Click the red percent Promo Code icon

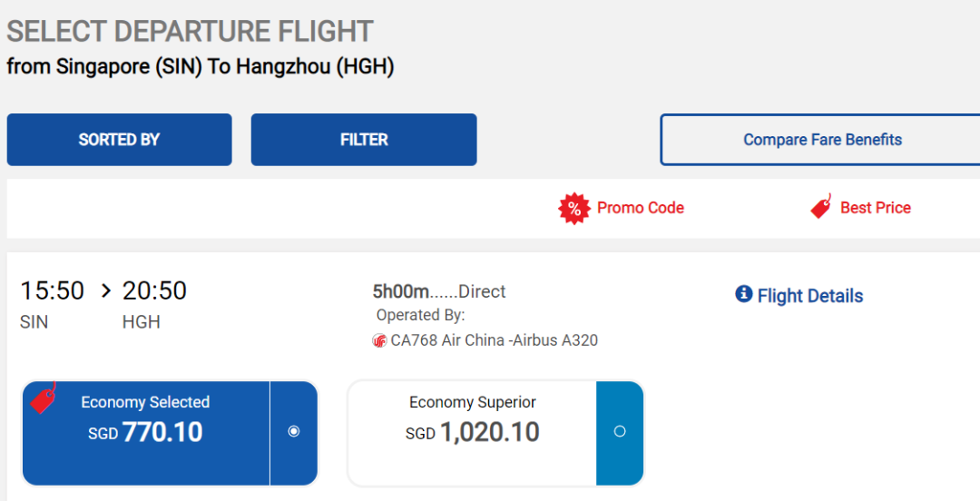[573, 209]
